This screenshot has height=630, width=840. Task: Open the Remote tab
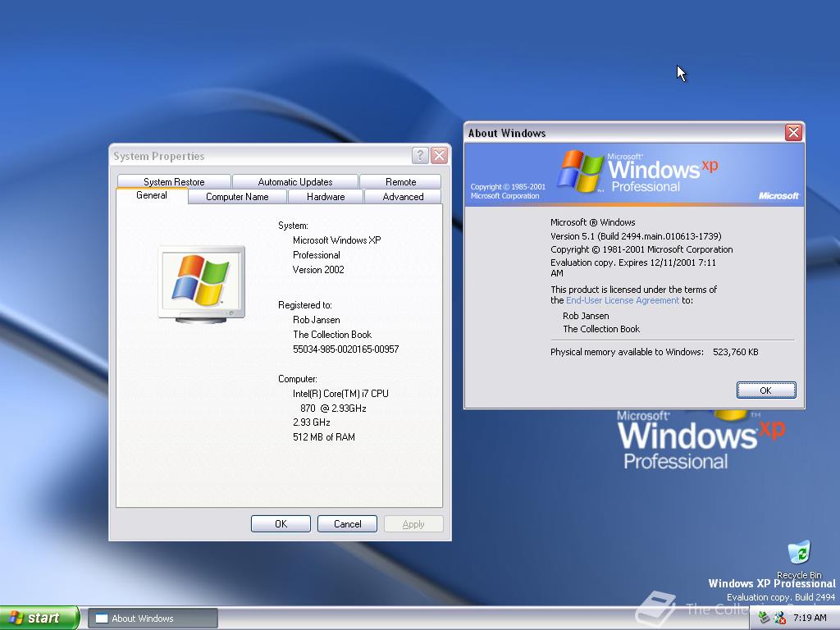pos(400,181)
